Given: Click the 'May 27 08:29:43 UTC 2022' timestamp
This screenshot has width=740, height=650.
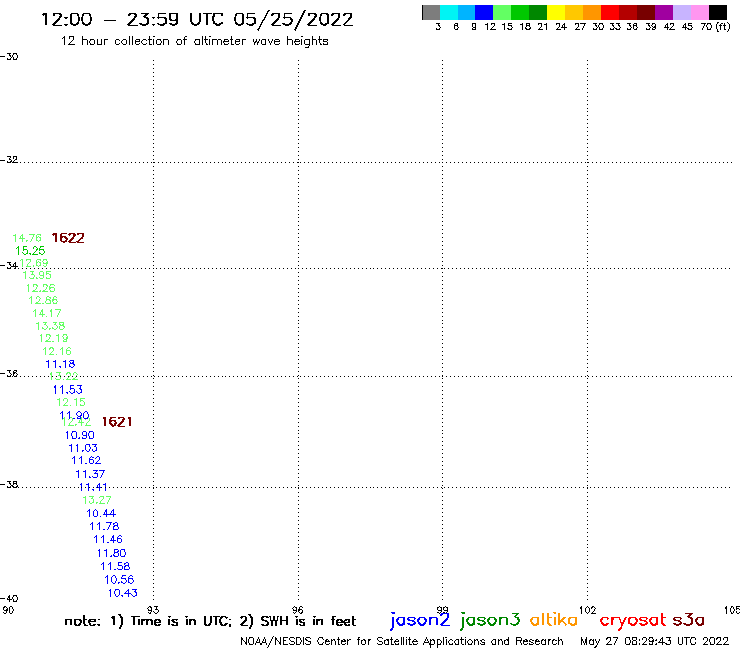Looking at the screenshot, I should pyautogui.click(x=654, y=641).
